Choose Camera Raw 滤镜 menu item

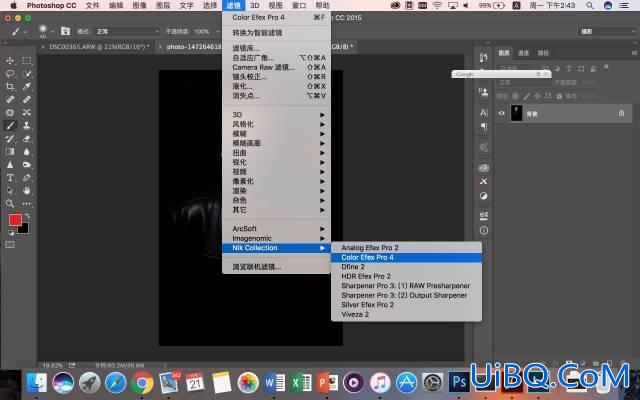point(276,67)
